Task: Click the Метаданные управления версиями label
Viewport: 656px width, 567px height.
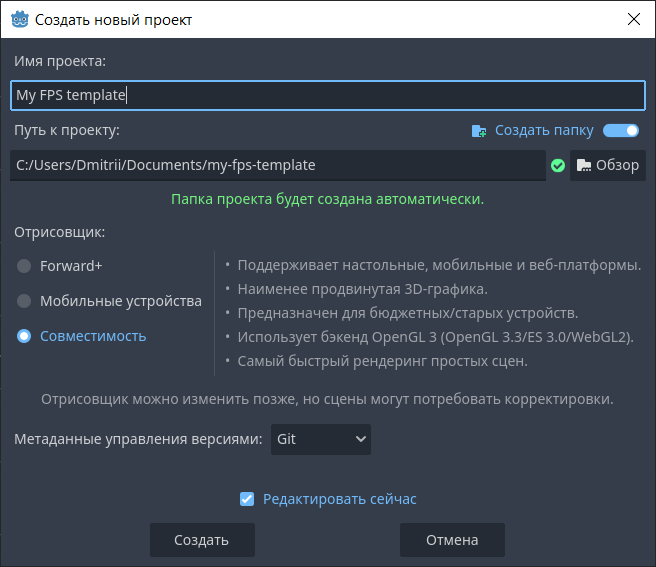Action: (x=138, y=439)
